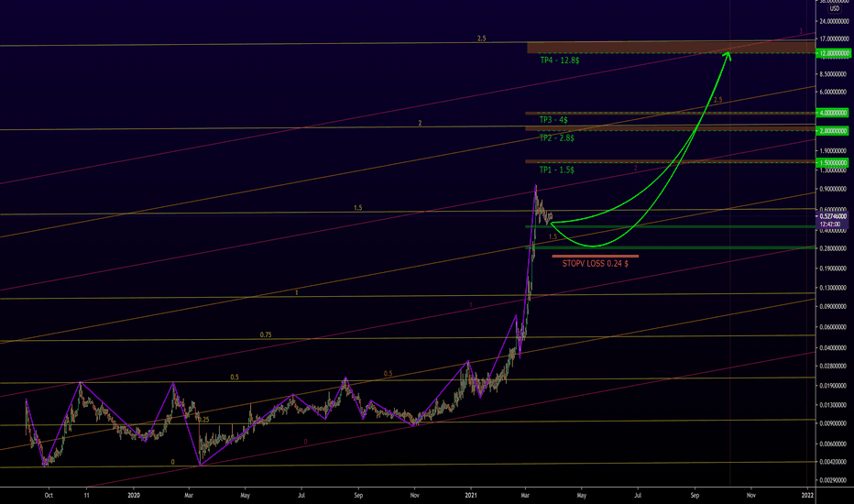Viewport: 854px width, 504px height.
Task: Click the Oct label on the time axis
Action: tap(49, 495)
